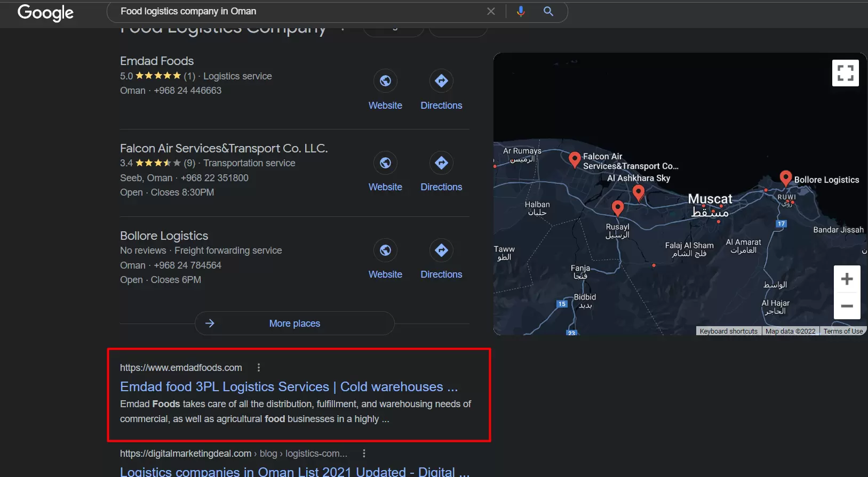Viewport: 868px width, 477px height.
Task: Open Emdad food 3PL Logistics link
Action: click(x=289, y=387)
